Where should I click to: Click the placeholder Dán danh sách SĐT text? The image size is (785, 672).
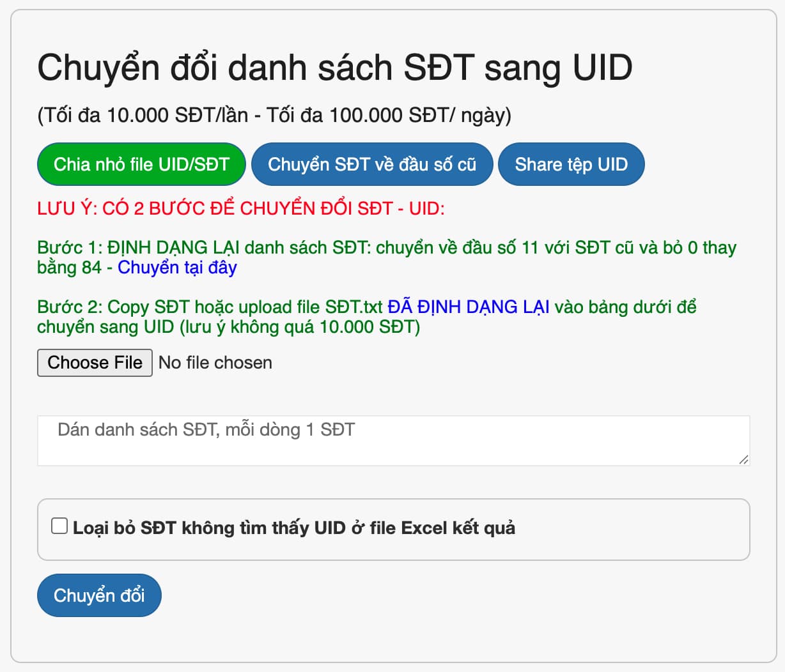click(x=206, y=429)
